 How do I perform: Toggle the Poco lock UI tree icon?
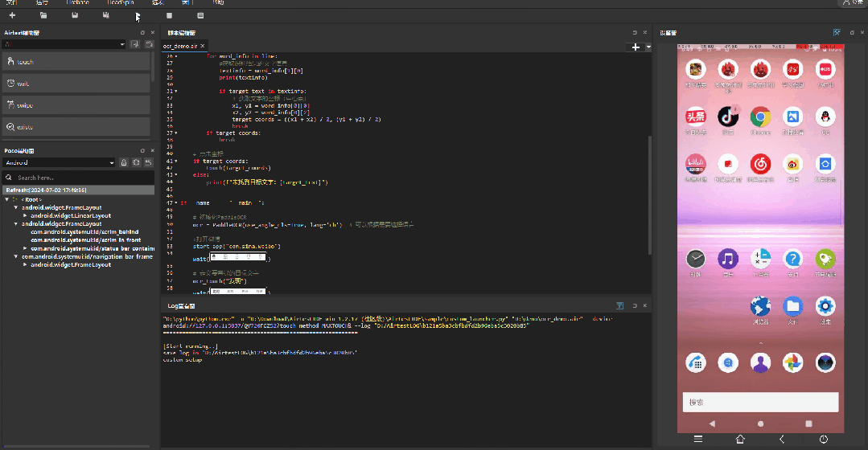[124, 162]
